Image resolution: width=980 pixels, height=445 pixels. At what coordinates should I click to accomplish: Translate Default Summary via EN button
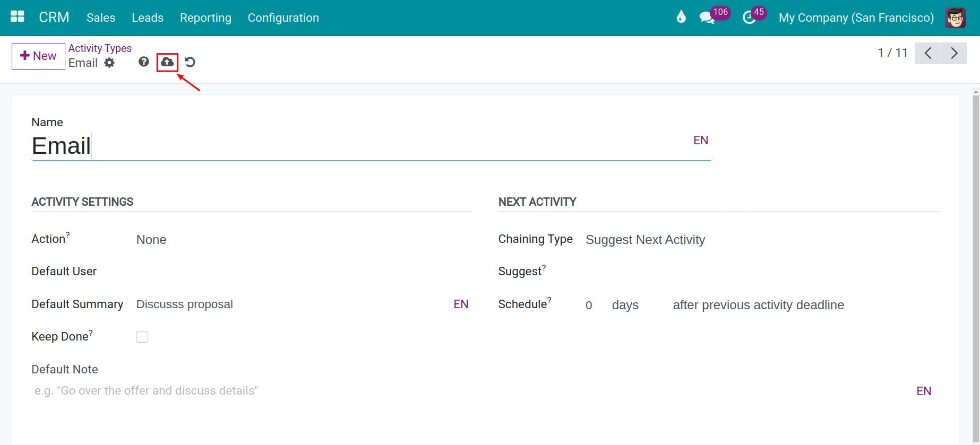pos(461,304)
